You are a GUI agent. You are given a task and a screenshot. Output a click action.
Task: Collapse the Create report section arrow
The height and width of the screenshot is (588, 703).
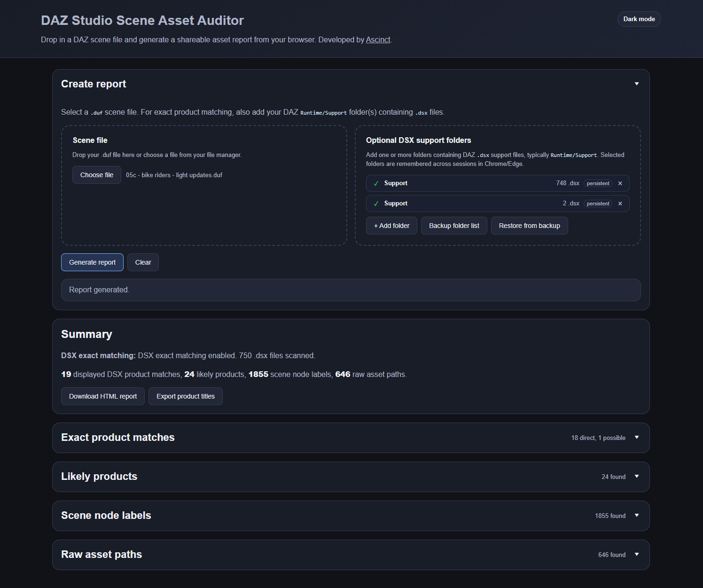(x=637, y=84)
